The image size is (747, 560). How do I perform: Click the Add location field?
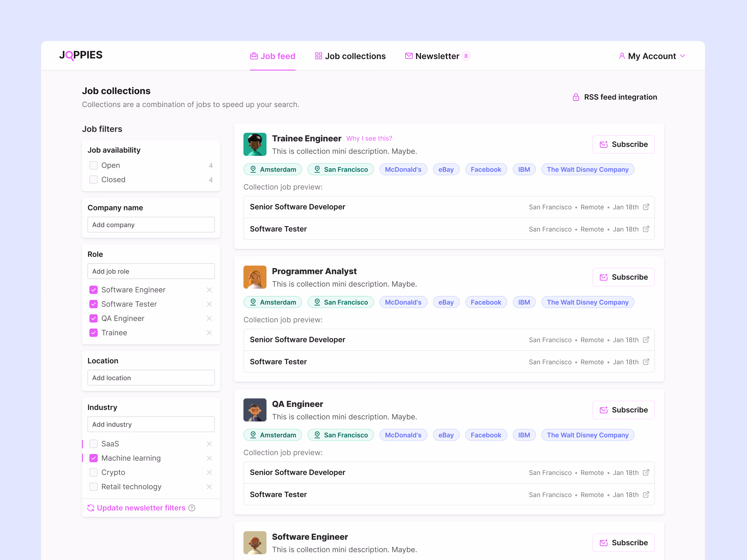click(151, 378)
